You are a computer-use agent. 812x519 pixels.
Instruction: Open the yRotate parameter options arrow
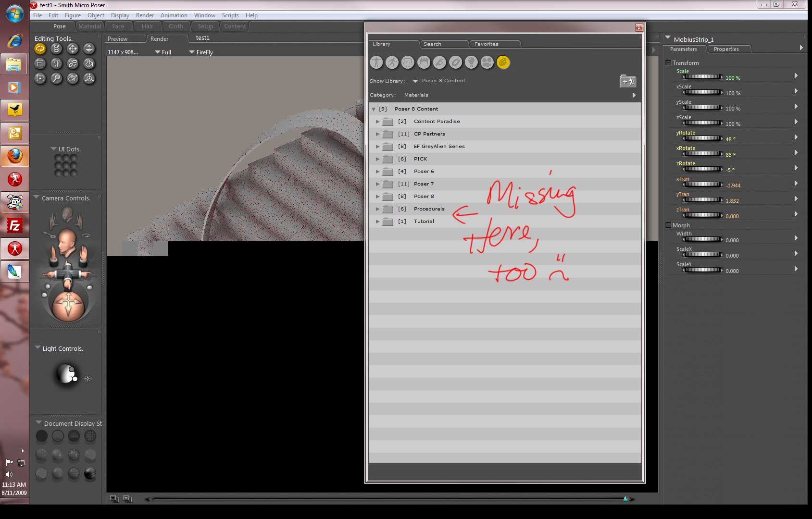tap(796, 137)
